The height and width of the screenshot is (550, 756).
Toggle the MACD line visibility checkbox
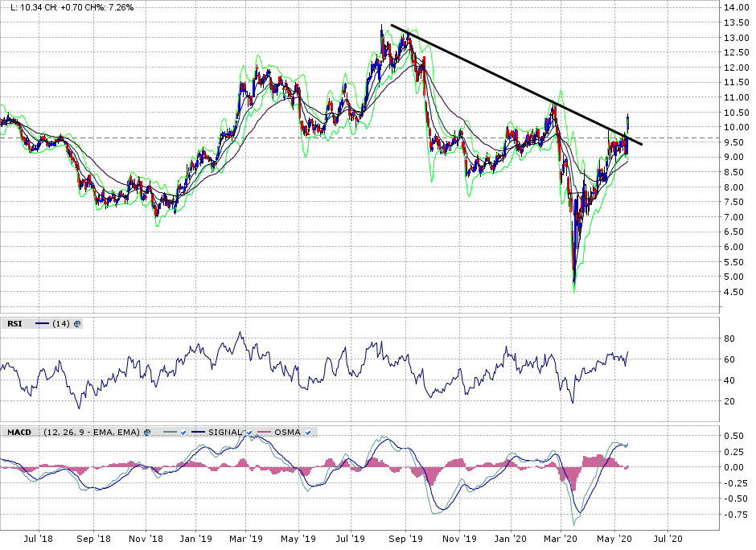click(183, 433)
